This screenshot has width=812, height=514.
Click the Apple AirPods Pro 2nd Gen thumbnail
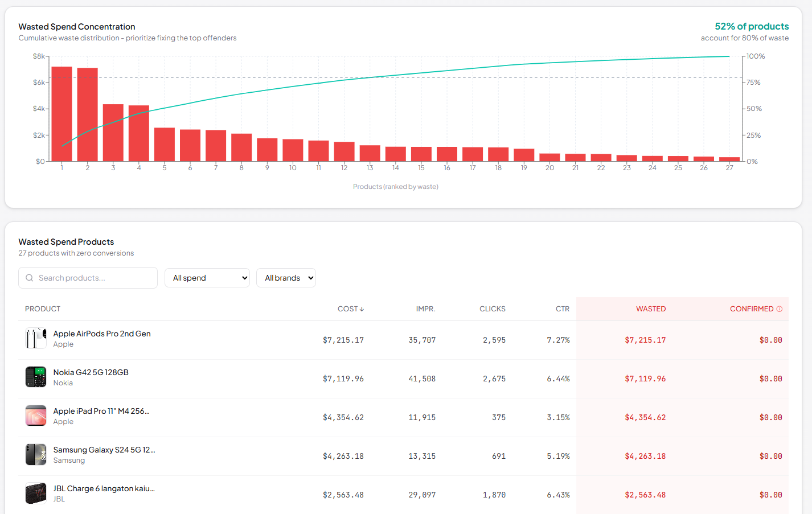[35, 338]
